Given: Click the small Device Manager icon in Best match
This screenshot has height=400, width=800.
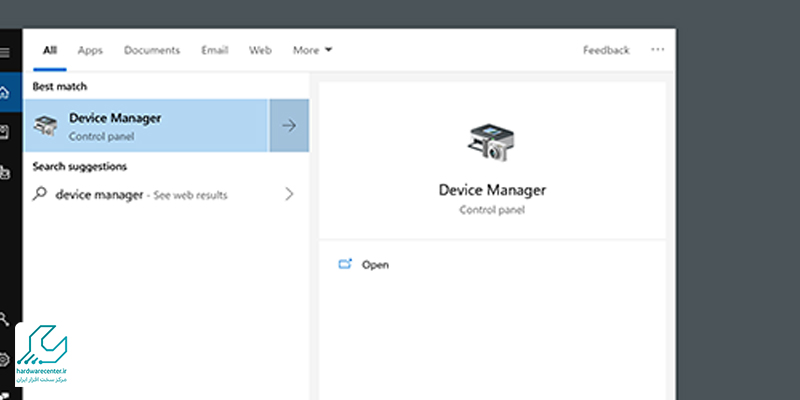Looking at the screenshot, I should [47, 125].
